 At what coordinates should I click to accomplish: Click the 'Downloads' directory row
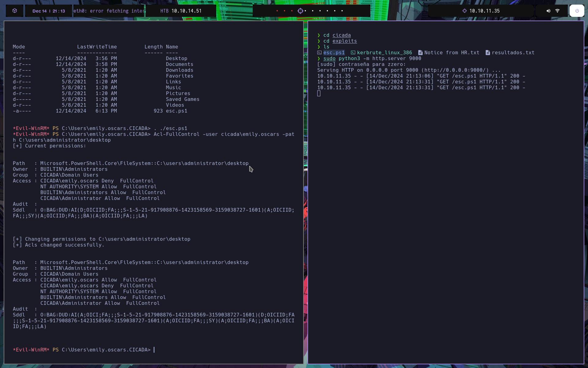click(x=103, y=70)
